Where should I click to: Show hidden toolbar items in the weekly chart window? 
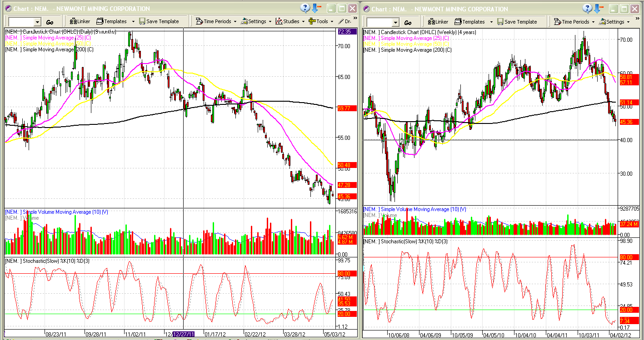638,18
